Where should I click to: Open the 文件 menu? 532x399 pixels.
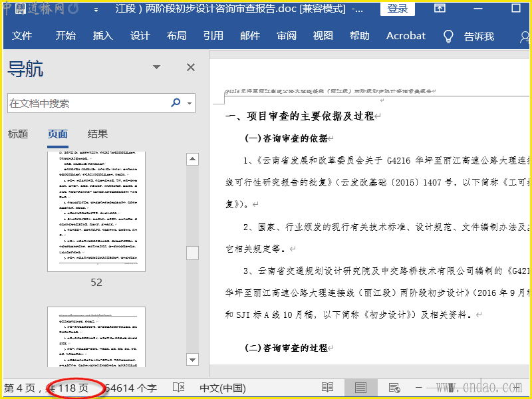coord(22,36)
